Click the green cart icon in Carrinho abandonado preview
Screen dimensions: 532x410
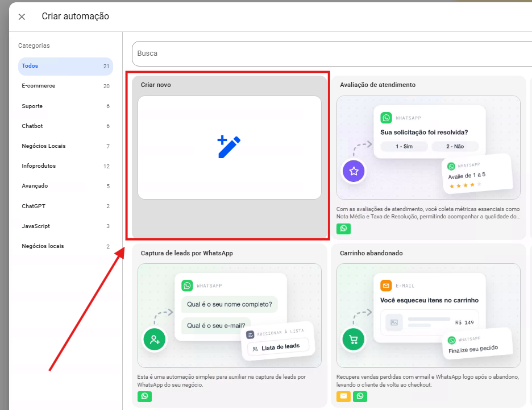pos(353,339)
